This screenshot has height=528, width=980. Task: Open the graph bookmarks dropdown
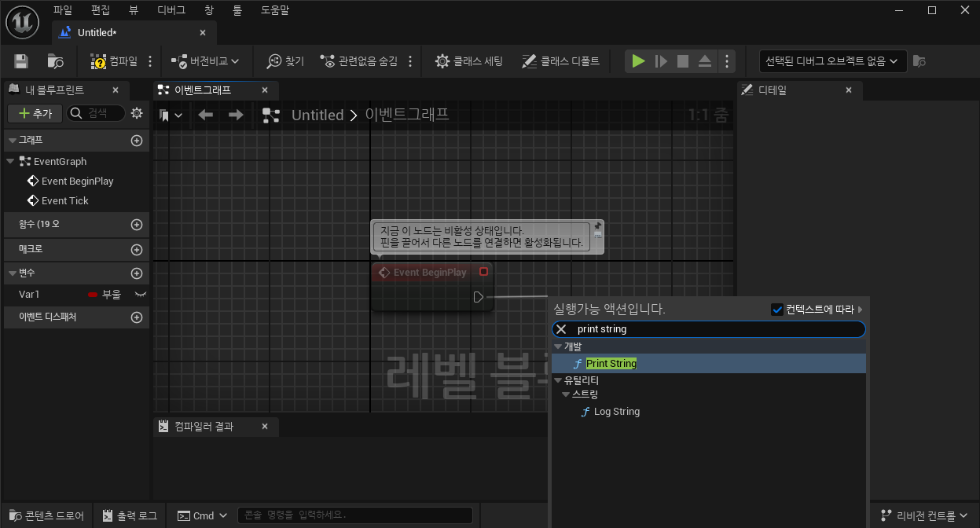pos(171,115)
